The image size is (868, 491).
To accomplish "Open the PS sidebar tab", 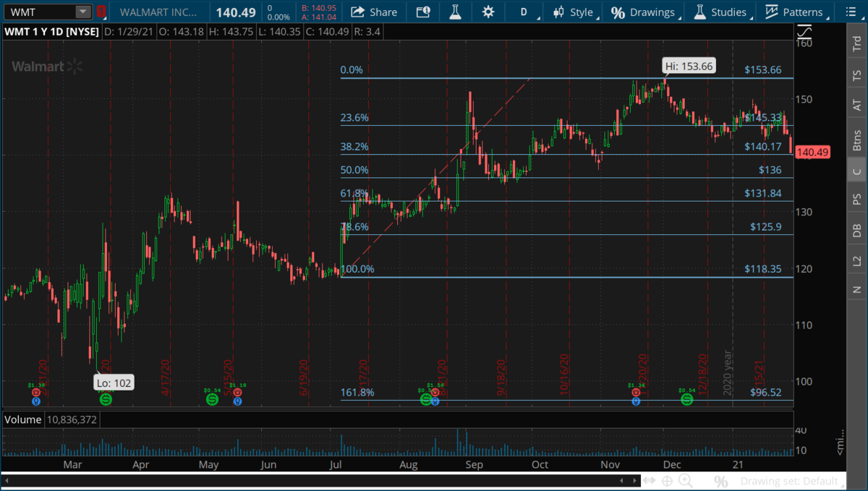I will [x=857, y=199].
